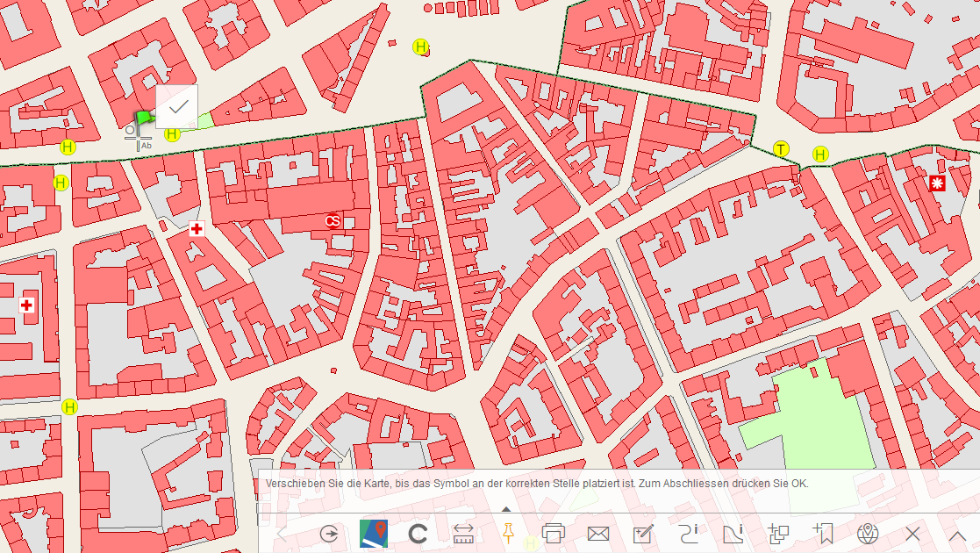Click the add bookmark icon

click(x=823, y=534)
